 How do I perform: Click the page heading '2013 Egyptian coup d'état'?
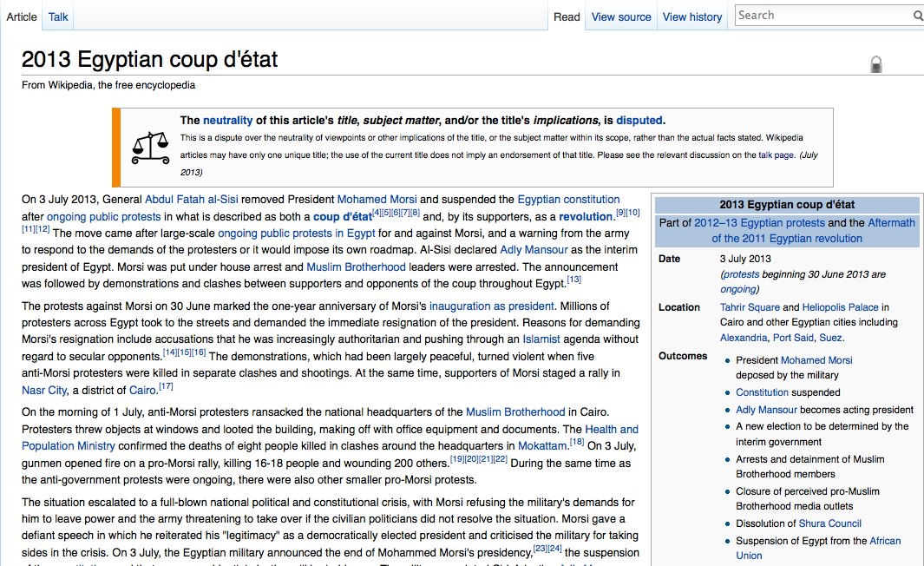(150, 60)
